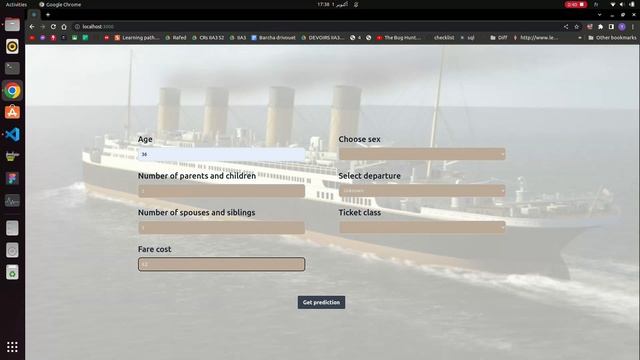Open 'The Bug Hunt...' bookmark
The image size is (640, 360).
tap(399, 38)
